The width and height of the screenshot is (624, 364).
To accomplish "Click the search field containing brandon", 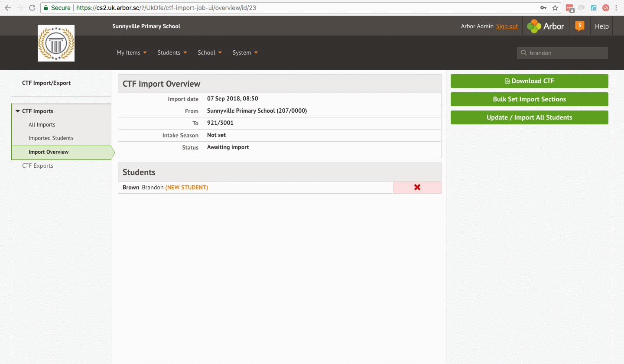I will (566, 53).
